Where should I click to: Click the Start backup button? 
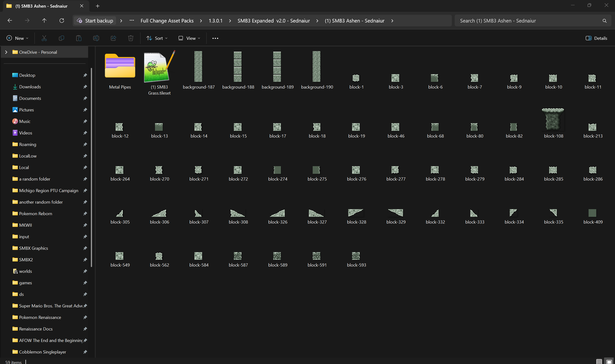pos(95,21)
